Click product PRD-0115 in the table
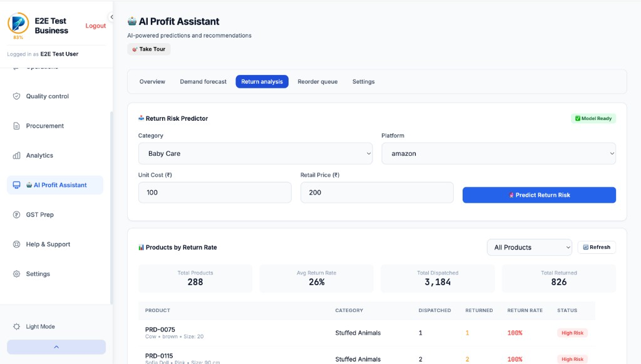 159,356
